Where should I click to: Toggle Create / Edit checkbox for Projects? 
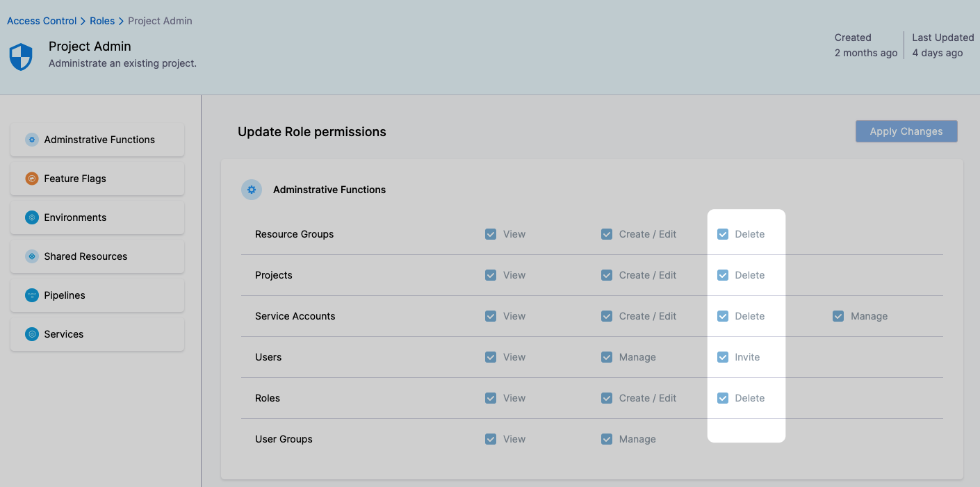(607, 275)
